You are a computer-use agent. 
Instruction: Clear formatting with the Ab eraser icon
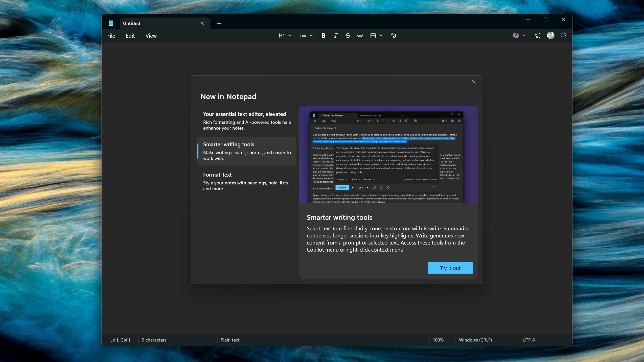pyautogui.click(x=393, y=36)
